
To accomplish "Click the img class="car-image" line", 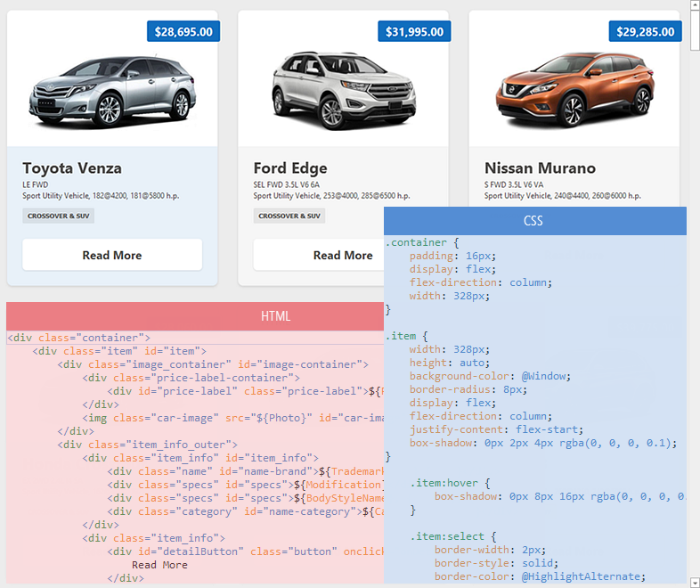I will tap(233, 418).
